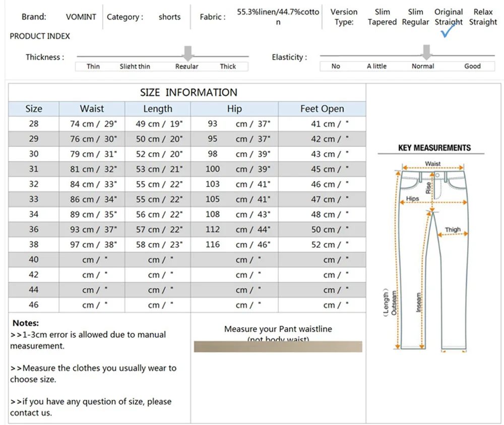Click the gray arrow marker on Elasticity scale
This screenshot has height=425, width=504.
(x=427, y=52)
